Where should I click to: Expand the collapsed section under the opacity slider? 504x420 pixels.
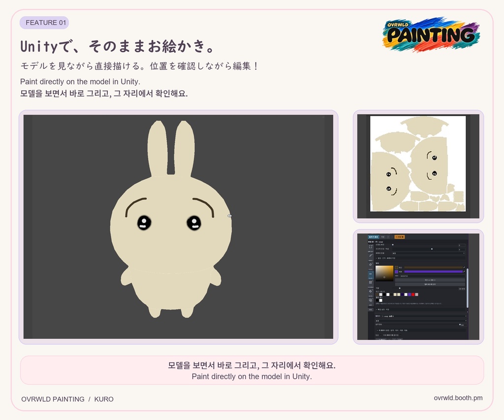[x=420, y=330]
